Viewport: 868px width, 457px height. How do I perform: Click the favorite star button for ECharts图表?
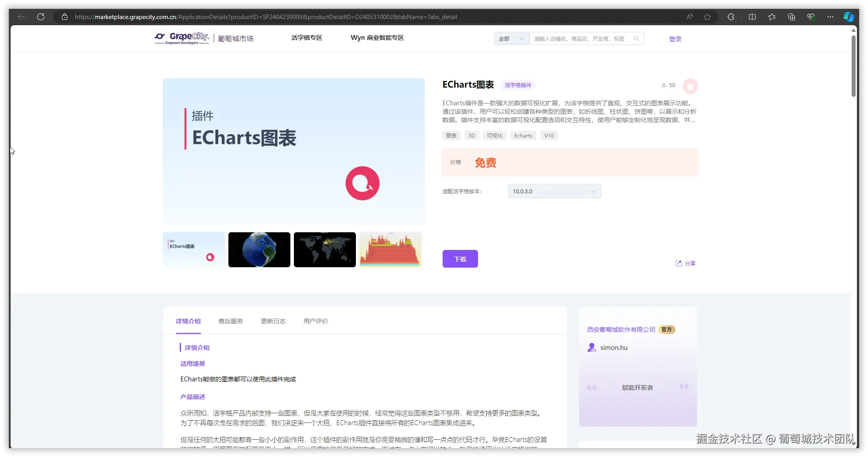[691, 86]
